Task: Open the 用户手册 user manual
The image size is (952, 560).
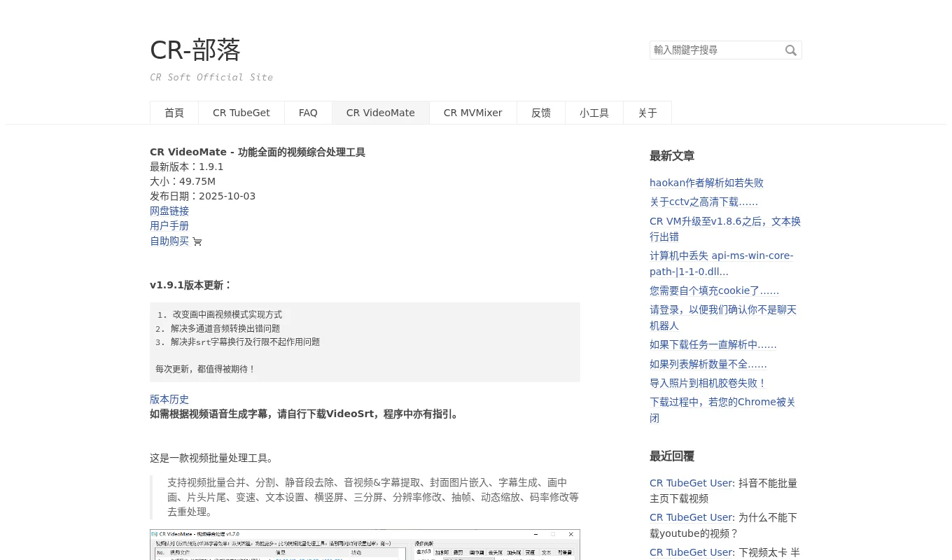Action: click(169, 225)
